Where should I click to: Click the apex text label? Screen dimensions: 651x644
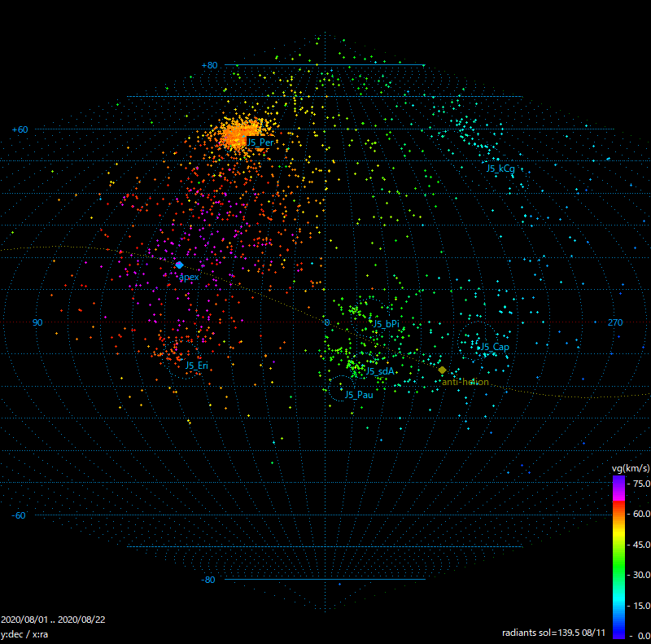[x=189, y=277]
